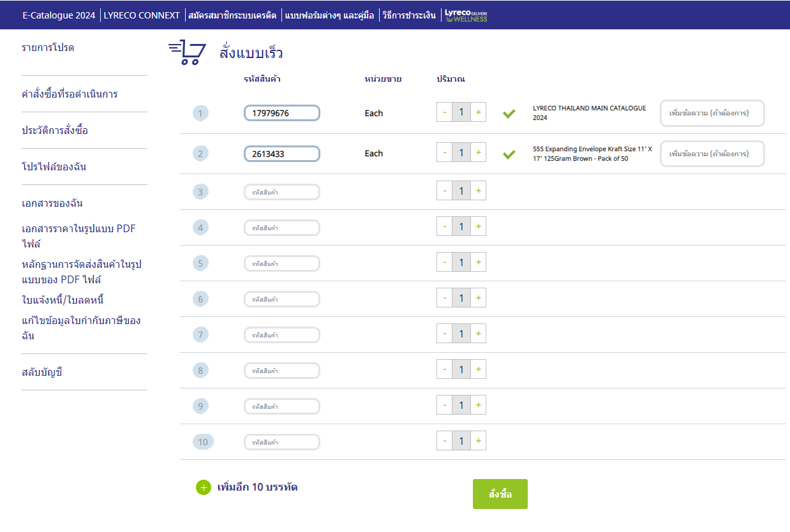The image size is (790, 532).
Task: Increase quantity for row 1
Action: click(479, 113)
